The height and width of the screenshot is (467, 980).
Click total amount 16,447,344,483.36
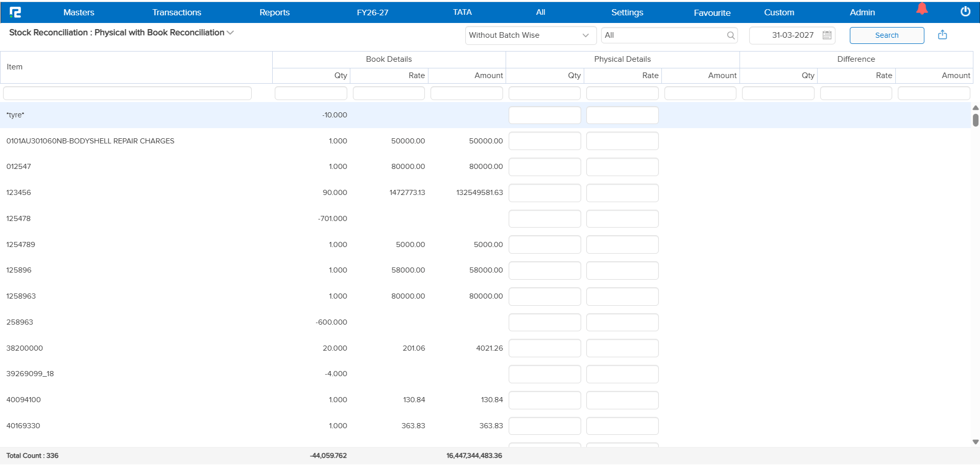(x=474, y=456)
